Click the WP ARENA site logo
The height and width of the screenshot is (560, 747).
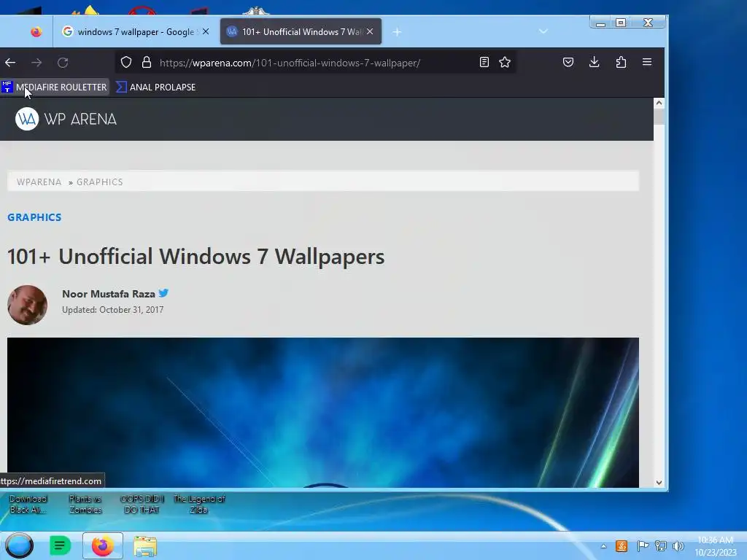[66, 119]
